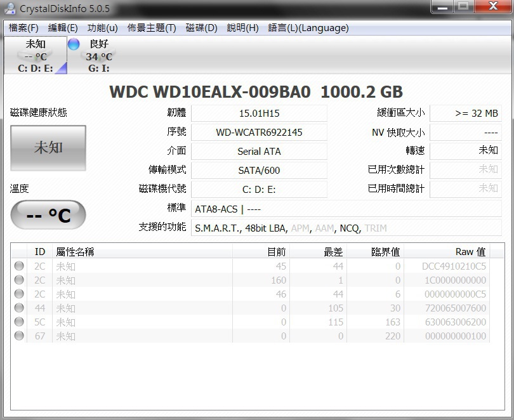This screenshot has width=514, height=420.
Task: Click the threshold value 30
Action: [395, 308]
